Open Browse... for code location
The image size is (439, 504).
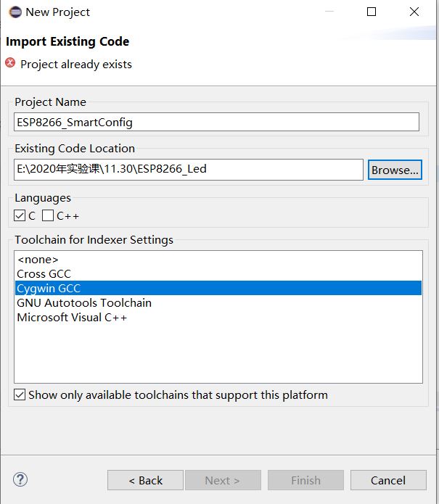click(395, 170)
